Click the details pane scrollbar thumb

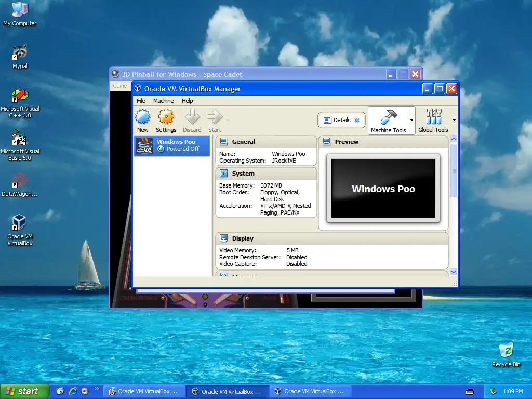pos(454,170)
